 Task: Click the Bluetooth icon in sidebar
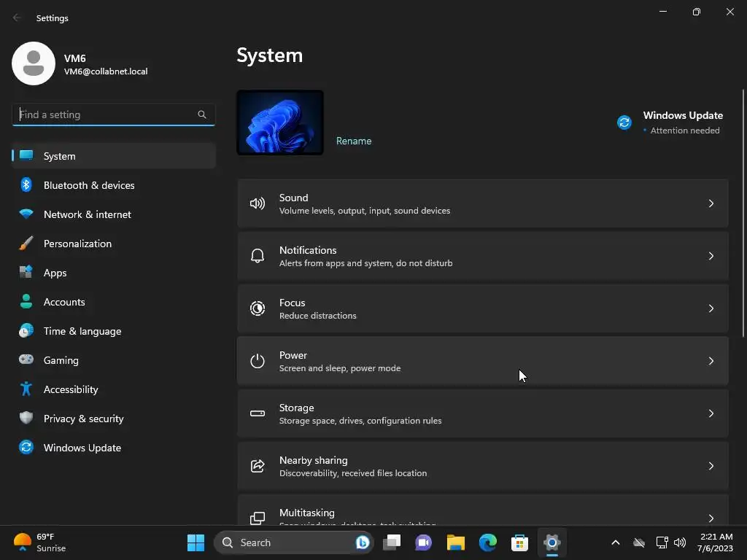[x=26, y=184]
